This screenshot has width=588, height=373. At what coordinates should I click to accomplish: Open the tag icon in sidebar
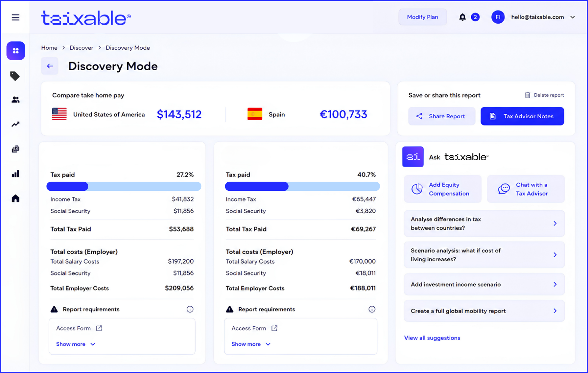click(15, 76)
